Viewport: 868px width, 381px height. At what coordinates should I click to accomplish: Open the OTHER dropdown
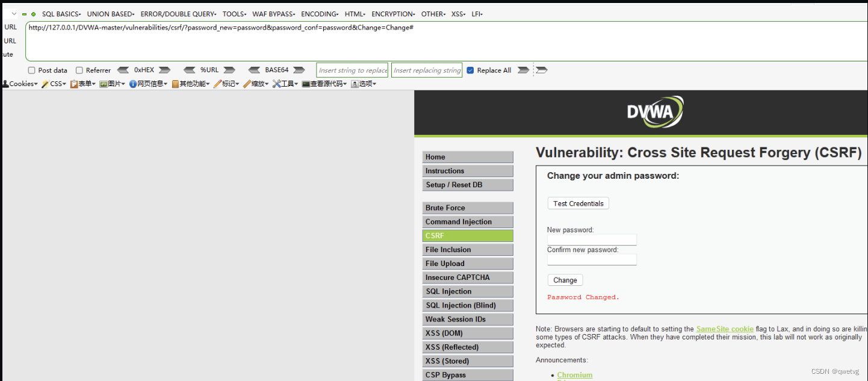click(433, 14)
